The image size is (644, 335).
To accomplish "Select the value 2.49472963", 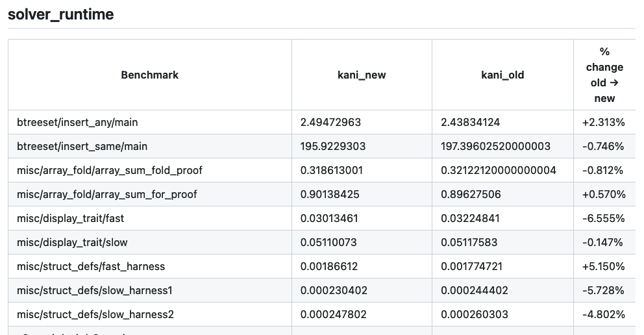I will tap(330, 122).
